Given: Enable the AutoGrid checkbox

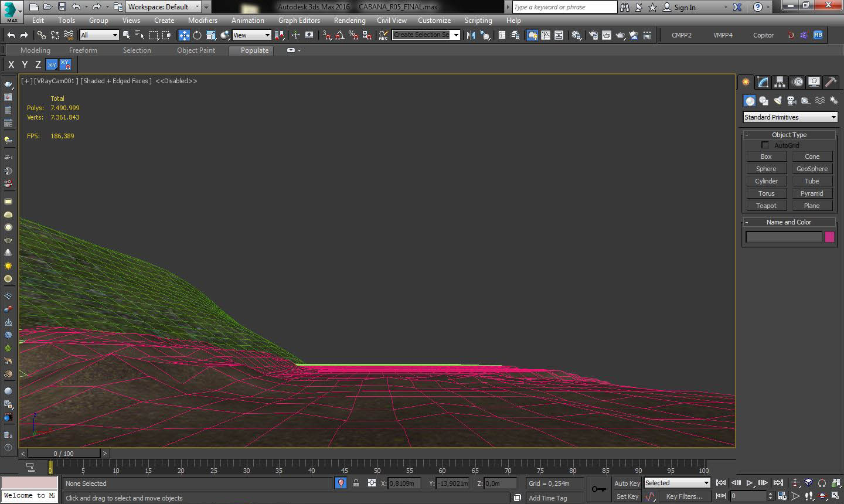Looking at the screenshot, I should point(765,145).
